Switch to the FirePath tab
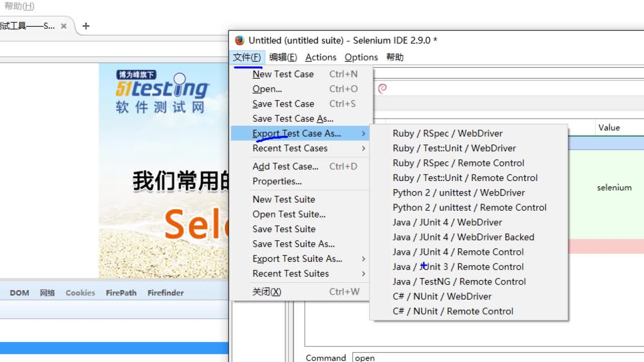Viewport: 644px width, 362px height. (121, 293)
